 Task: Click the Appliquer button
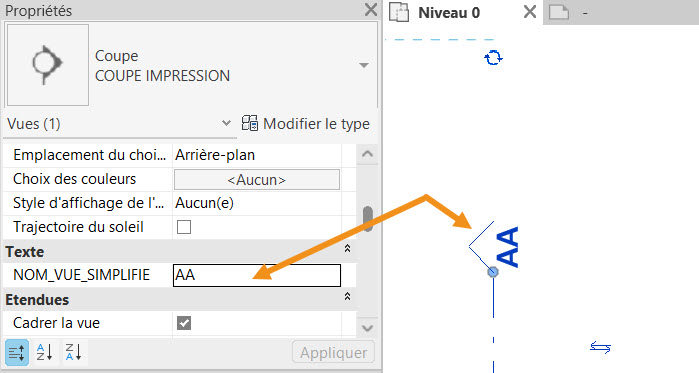[x=333, y=353]
